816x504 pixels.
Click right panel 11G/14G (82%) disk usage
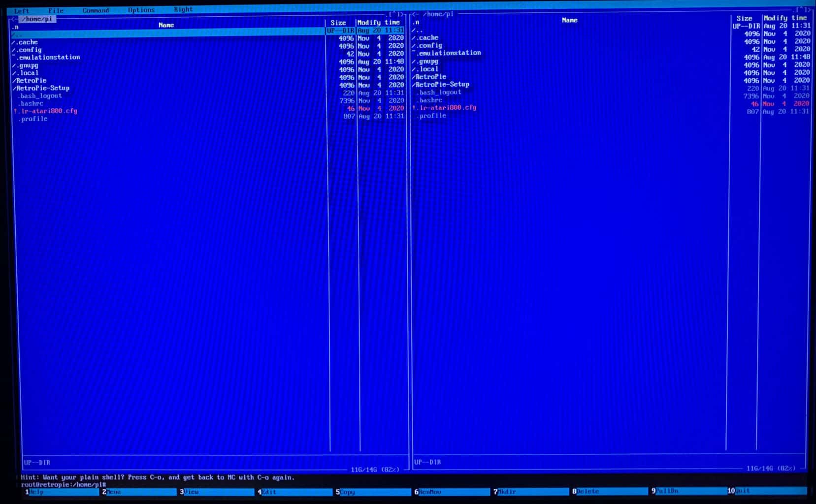pyautogui.click(x=771, y=468)
